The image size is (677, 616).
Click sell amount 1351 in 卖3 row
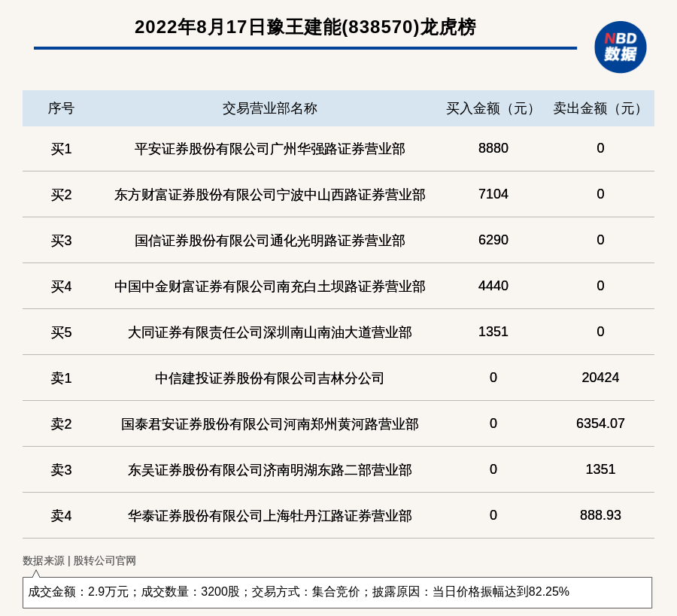(x=600, y=469)
